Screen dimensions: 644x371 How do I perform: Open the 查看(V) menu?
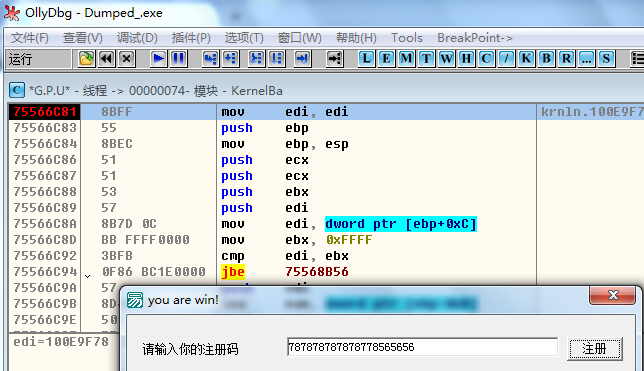tap(83, 38)
